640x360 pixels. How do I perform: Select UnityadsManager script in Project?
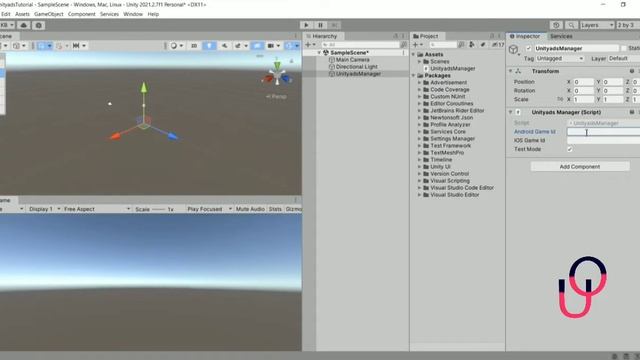click(x=452, y=69)
